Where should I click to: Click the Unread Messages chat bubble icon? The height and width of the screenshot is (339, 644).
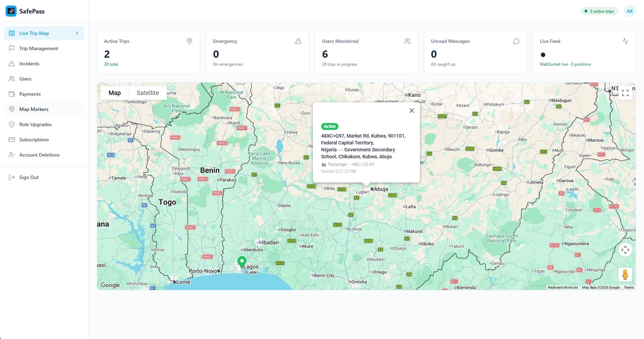tap(516, 41)
